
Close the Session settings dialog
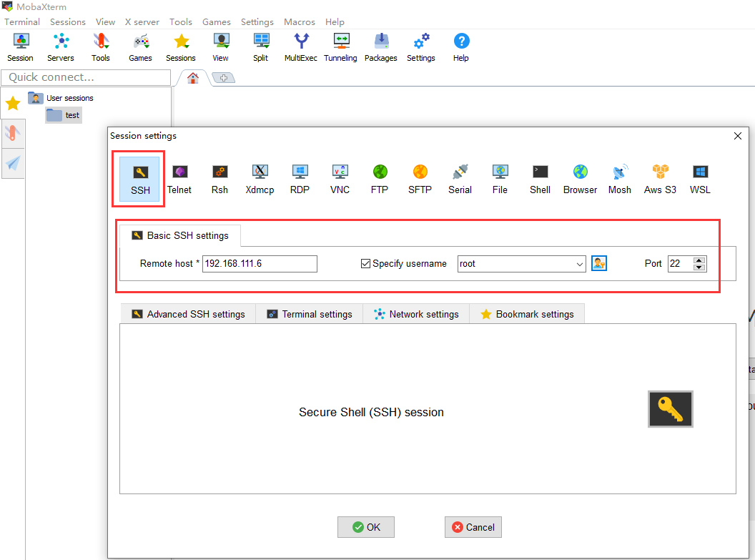(x=738, y=136)
